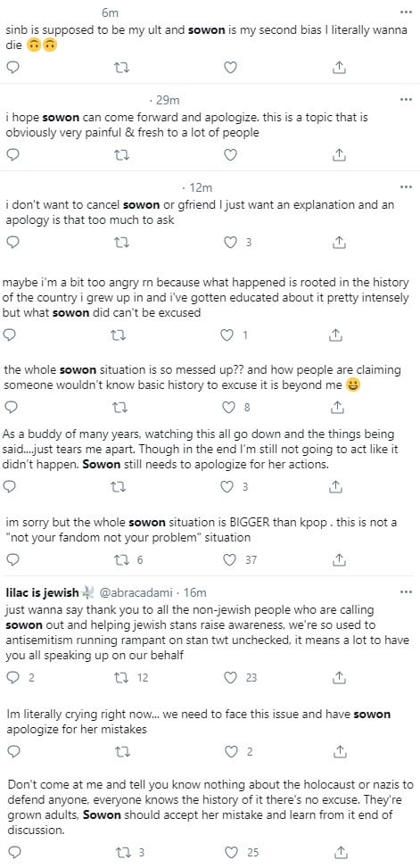The height and width of the screenshot is (868, 420).
Task: Retweet the 'BIGGER than kpop' tweet with 6 retweets
Action: [120, 559]
